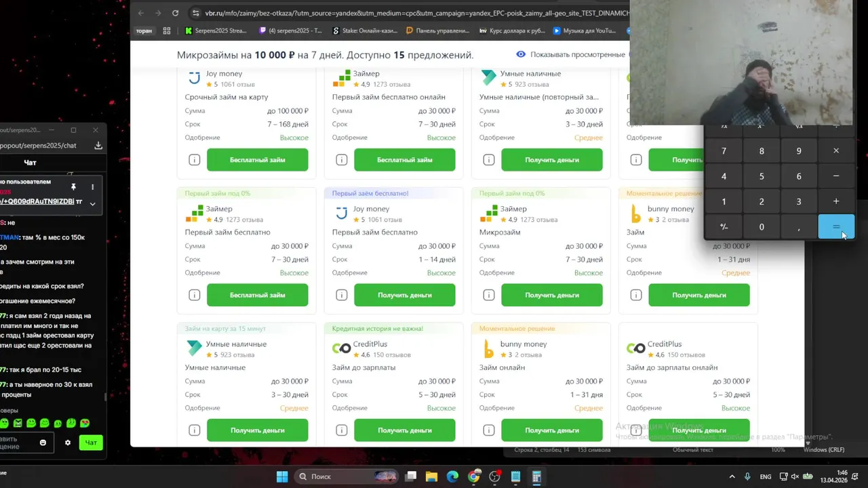The image size is (868, 488).
Task: Open the apps grid in bookmarks bar
Action: click(x=167, y=30)
